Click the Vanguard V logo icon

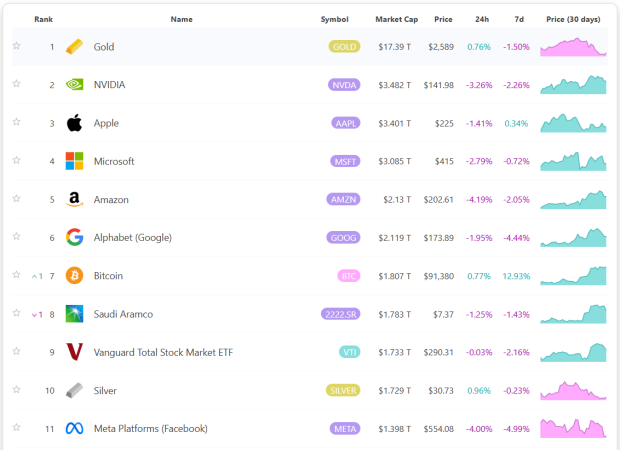click(x=74, y=352)
